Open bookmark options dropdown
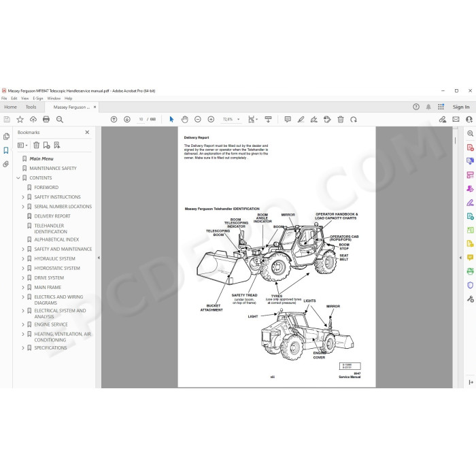The width and height of the screenshot is (476, 476). [x=22, y=145]
